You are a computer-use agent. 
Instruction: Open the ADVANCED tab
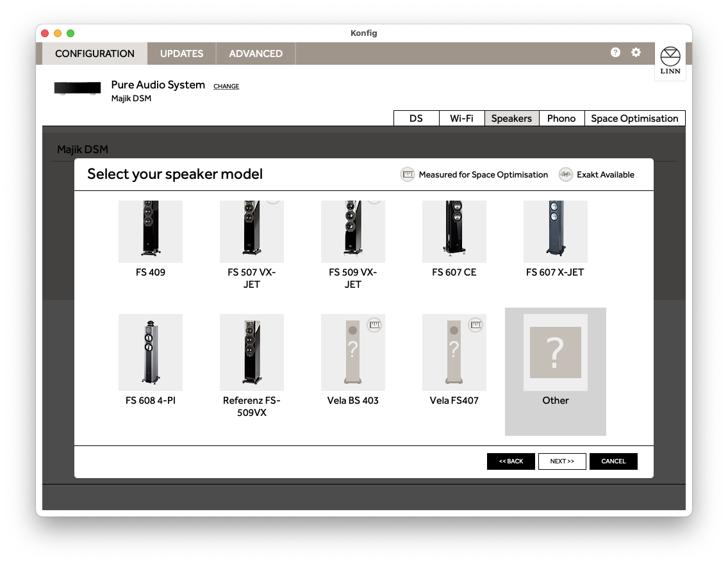point(255,53)
